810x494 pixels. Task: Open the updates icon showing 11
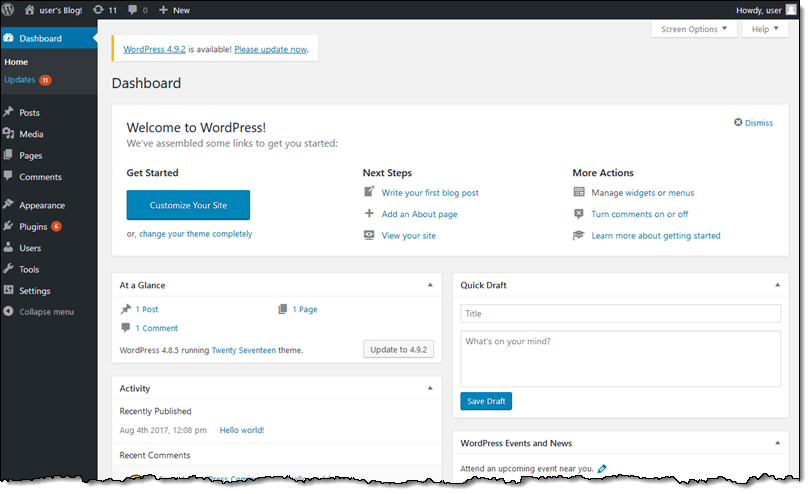point(97,10)
